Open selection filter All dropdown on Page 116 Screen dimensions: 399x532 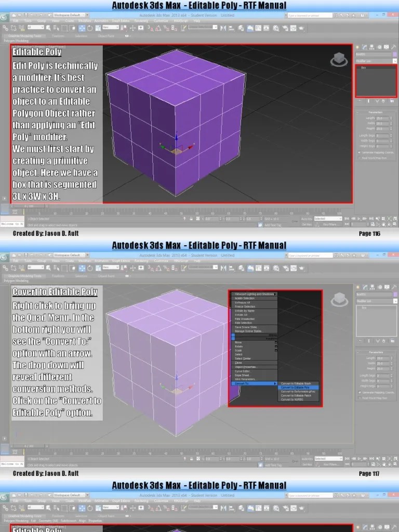pos(35,27)
